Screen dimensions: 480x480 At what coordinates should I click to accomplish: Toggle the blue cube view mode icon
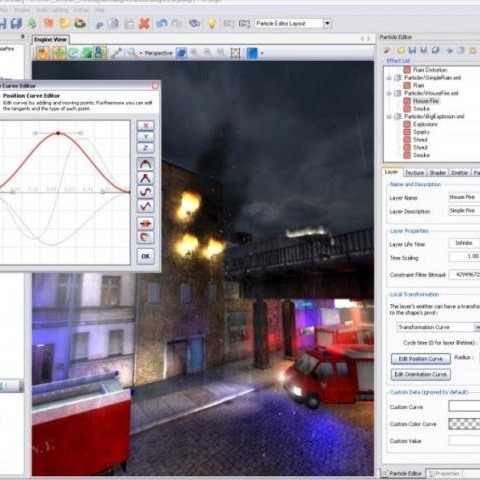(x=181, y=53)
